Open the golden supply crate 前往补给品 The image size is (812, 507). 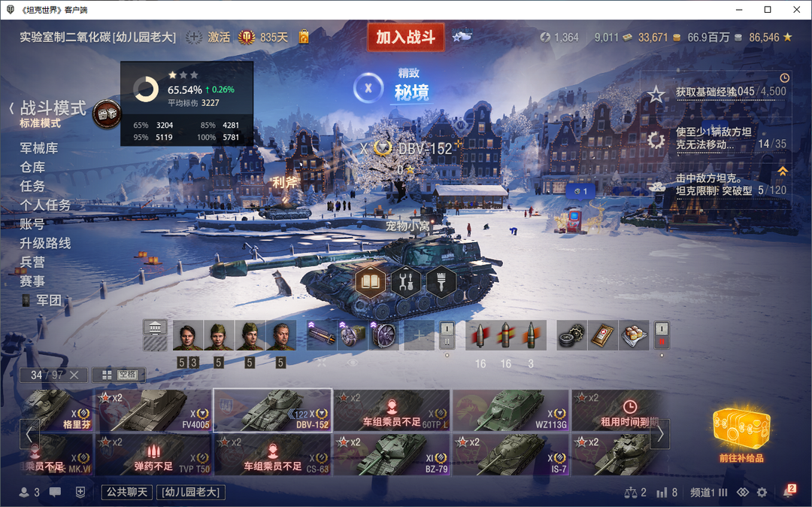pos(741,433)
